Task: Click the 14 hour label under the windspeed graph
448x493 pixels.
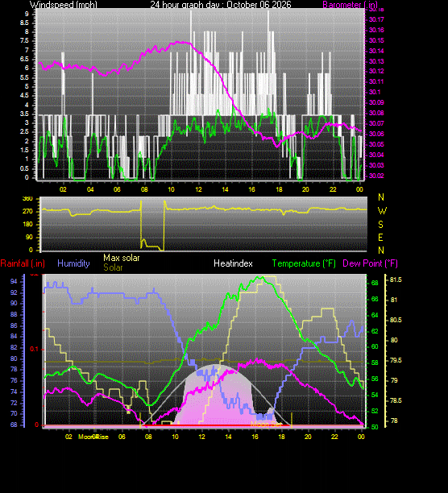Action: click(225, 189)
